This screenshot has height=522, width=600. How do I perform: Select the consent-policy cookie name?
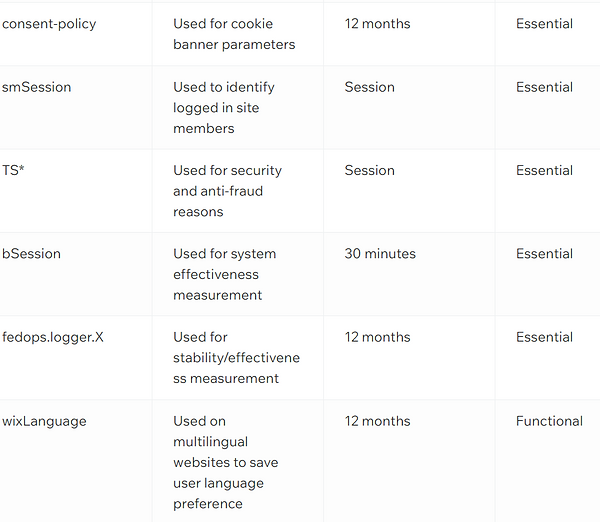pyautogui.click(x=49, y=24)
